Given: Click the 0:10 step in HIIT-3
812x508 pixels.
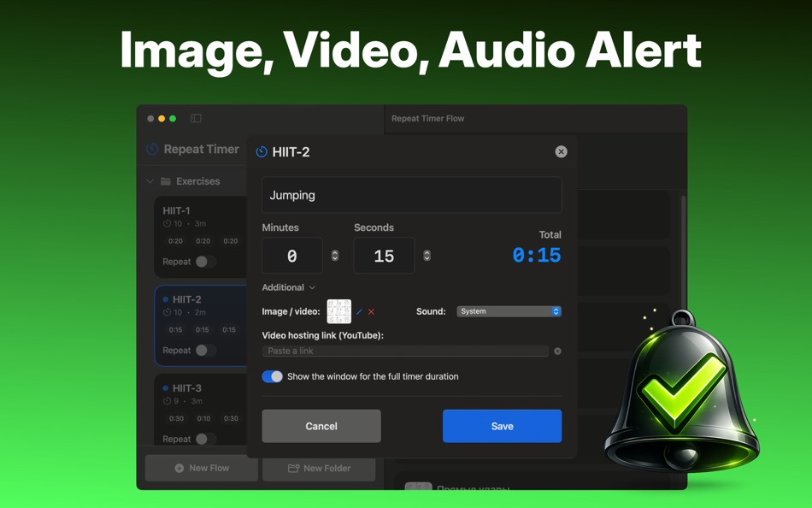Looking at the screenshot, I should click(x=203, y=418).
